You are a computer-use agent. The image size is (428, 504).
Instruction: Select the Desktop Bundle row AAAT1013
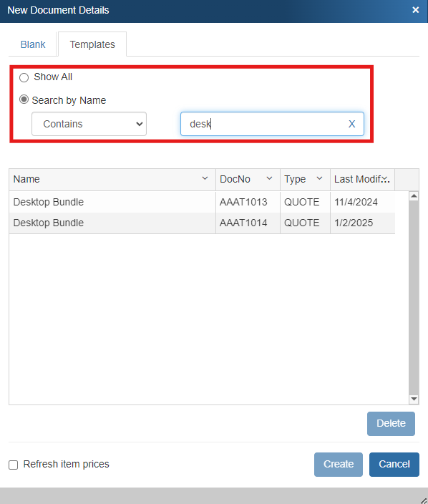[x=202, y=202]
